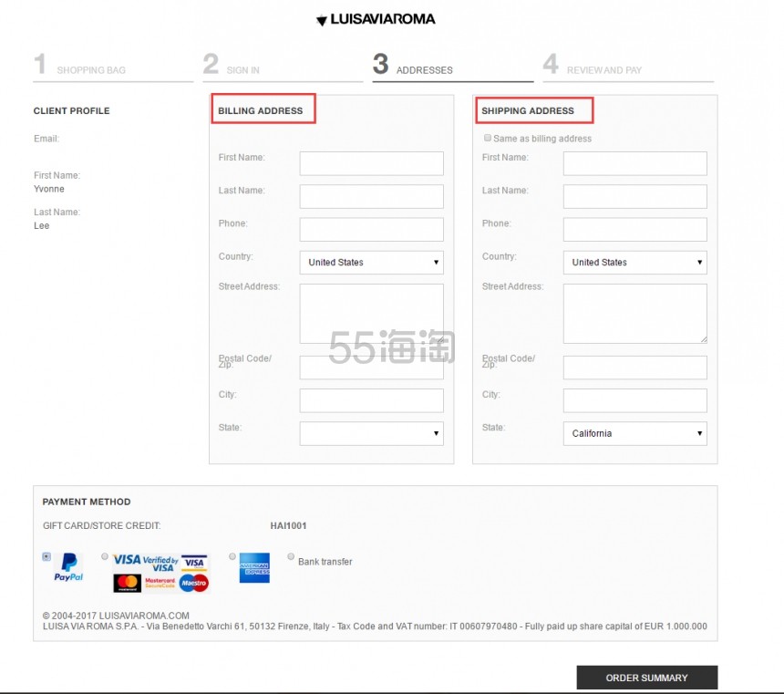
Task: Click the Order Summary button
Action: 646,678
